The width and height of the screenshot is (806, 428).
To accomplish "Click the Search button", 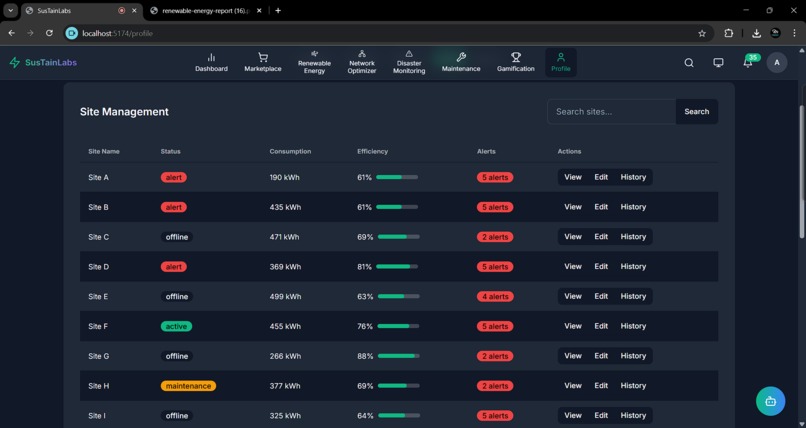I will pos(697,111).
